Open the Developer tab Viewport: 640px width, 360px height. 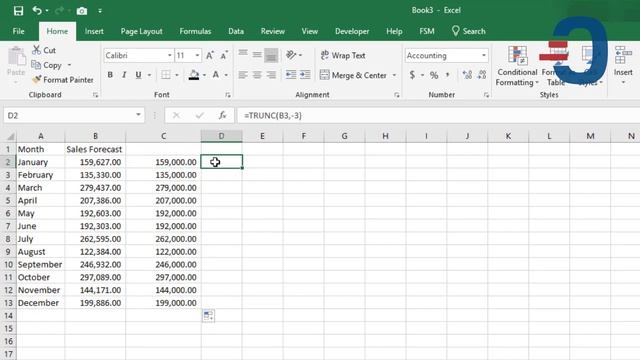click(x=352, y=31)
